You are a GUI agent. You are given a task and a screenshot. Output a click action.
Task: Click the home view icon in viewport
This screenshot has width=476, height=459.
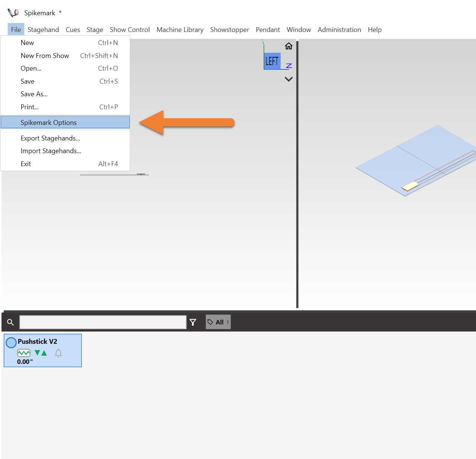coord(289,46)
